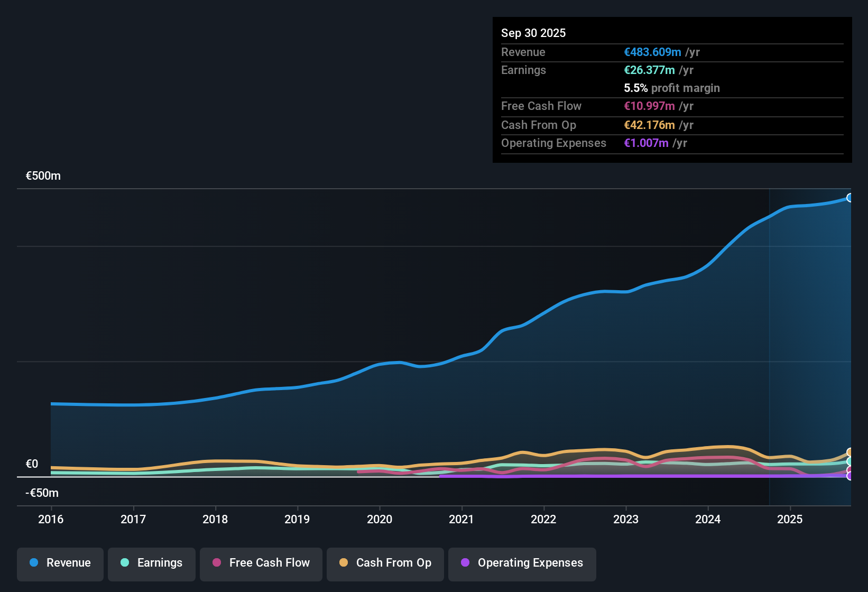Click the purple Operating Expenses legend dot
This screenshot has width=868, height=592.
coord(465,563)
